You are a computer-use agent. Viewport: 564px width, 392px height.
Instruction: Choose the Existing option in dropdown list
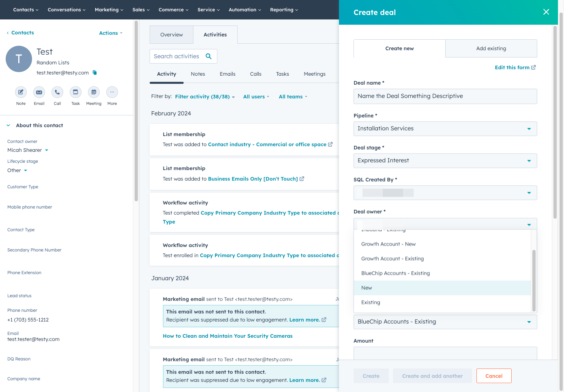[442, 303]
